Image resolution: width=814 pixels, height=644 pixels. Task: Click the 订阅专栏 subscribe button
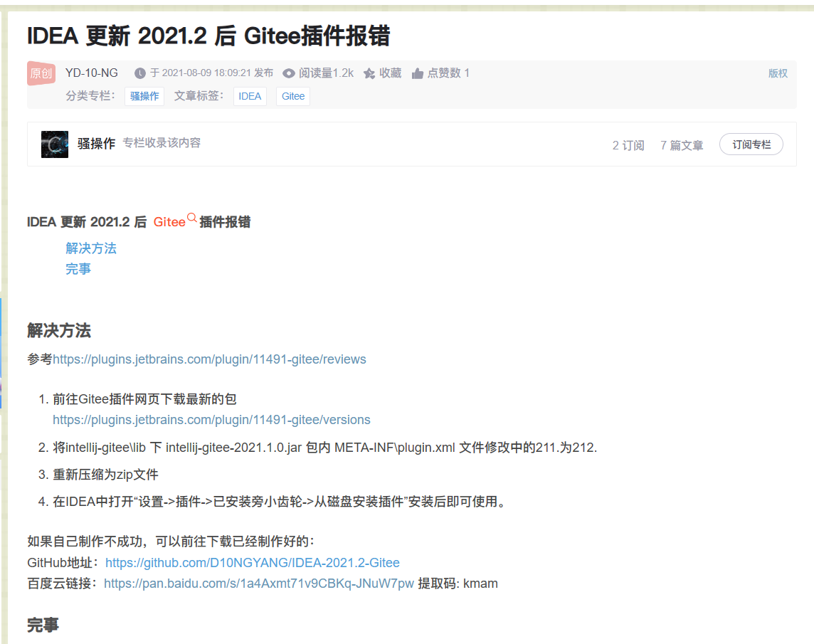[751, 144]
